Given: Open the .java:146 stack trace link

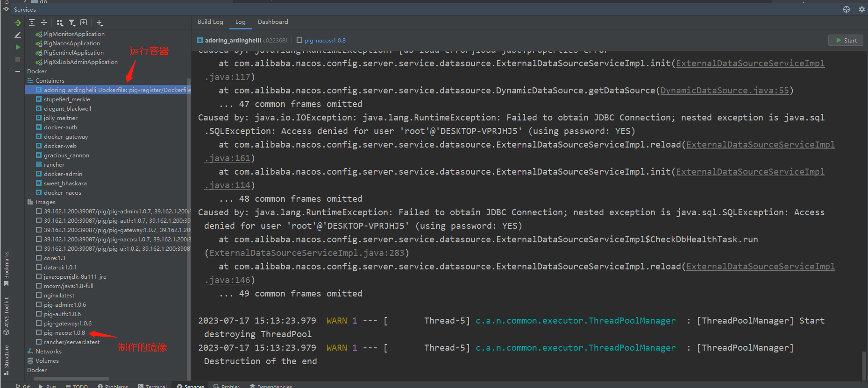Looking at the screenshot, I should [227, 280].
